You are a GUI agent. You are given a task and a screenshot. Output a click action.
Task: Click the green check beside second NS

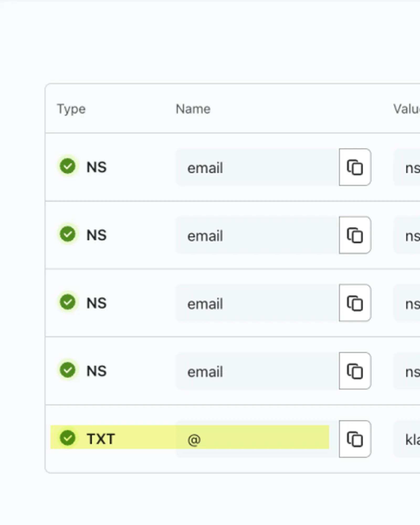(68, 234)
